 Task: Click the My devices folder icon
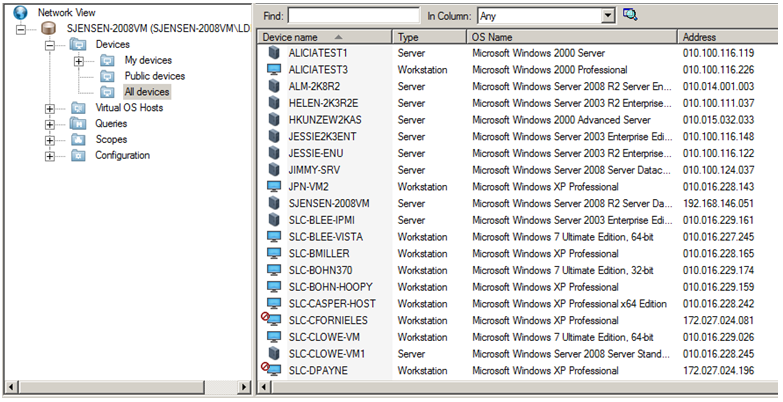[x=107, y=60]
